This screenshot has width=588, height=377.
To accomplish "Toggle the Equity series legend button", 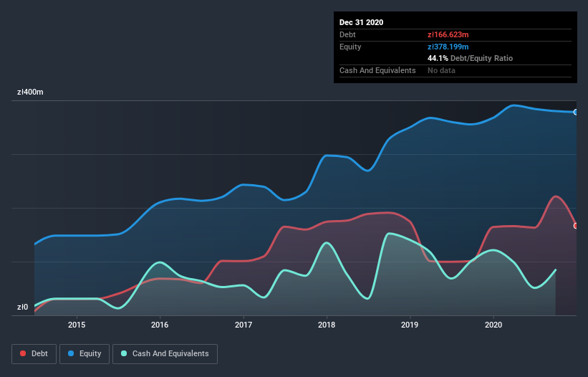I will [85, 354].
